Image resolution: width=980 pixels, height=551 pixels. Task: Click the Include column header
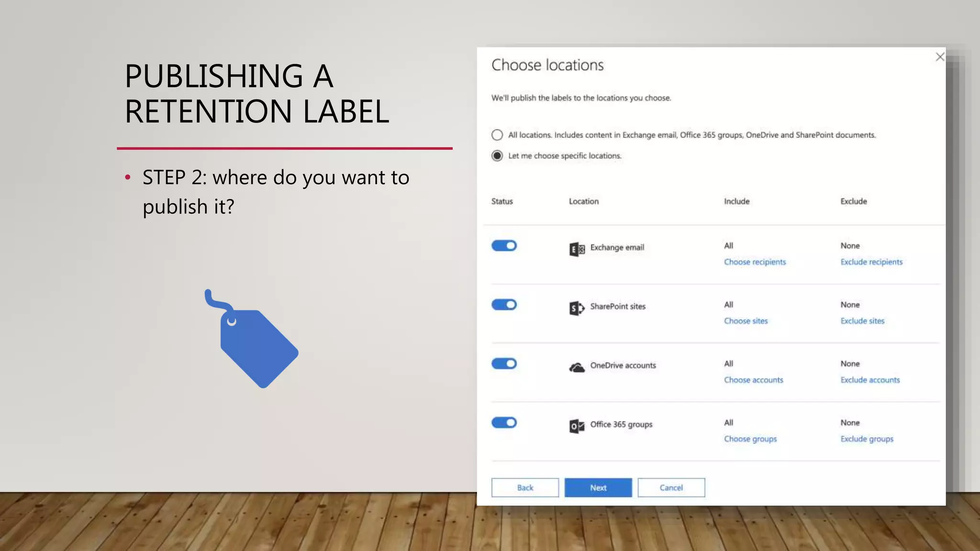[x=737, y=201]
